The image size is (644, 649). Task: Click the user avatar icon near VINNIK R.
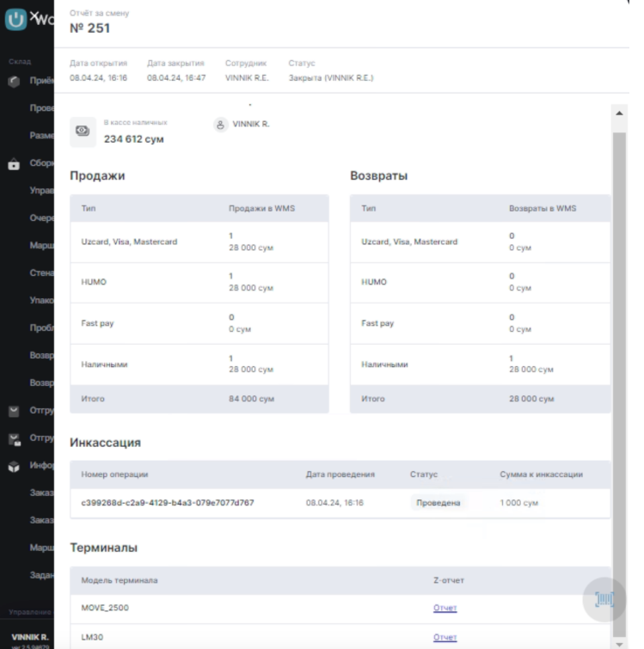pos(221,124)
